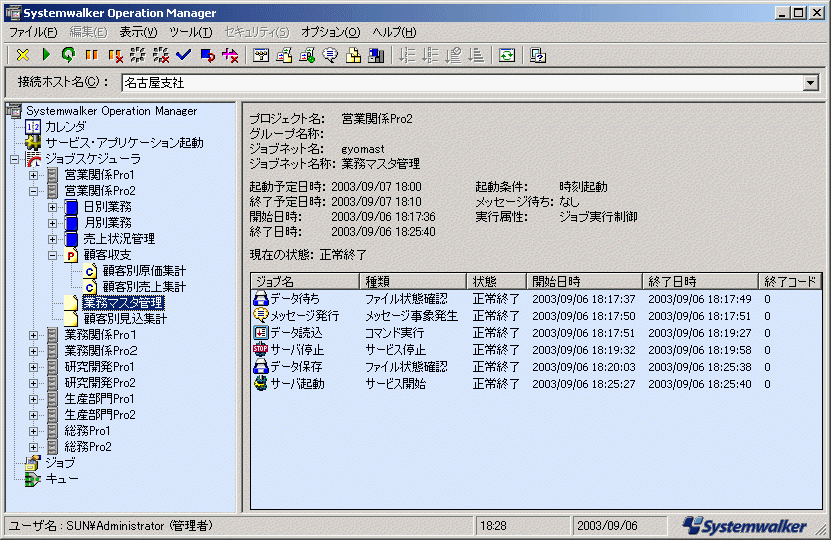Image resolution: width=831 pixels, height=540 pixels.
Task: Select 顧客別原価集計 in the tree
Action: 144,271
